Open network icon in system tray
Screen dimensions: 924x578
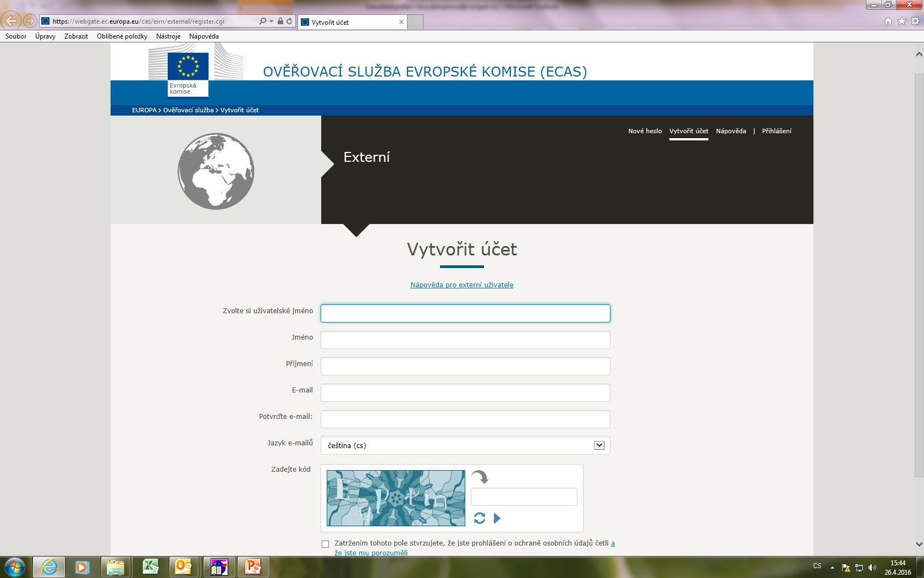pos(859,568)
